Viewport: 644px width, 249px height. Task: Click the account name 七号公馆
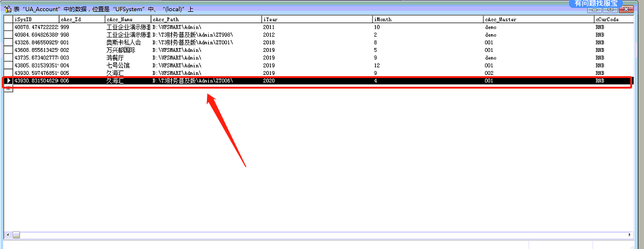118,66
